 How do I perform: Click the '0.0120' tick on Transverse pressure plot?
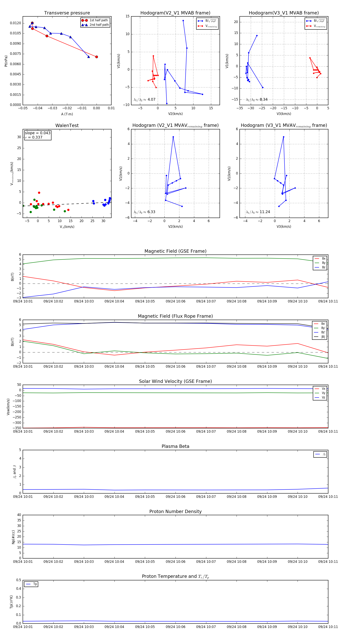pyautogui.click(x=15, y=23)
